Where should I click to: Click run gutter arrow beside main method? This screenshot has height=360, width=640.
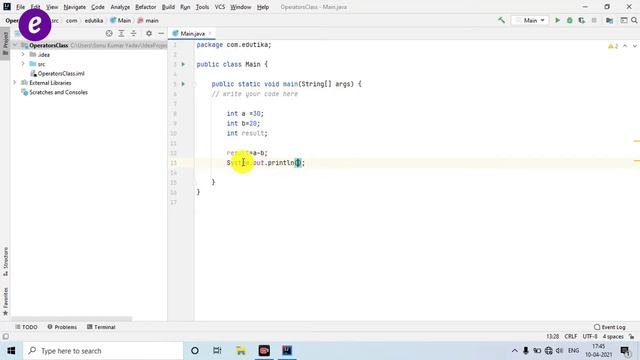point(183,84)
